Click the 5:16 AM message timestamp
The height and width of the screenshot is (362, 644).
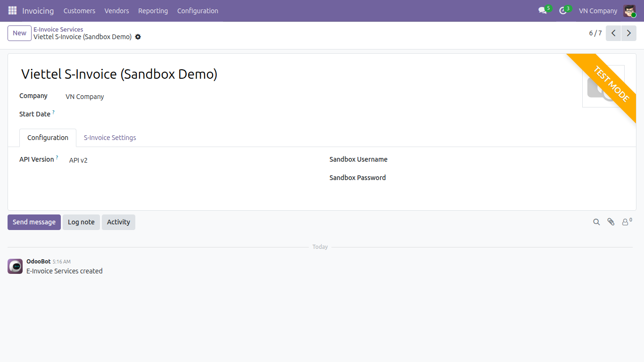point(61,262)
